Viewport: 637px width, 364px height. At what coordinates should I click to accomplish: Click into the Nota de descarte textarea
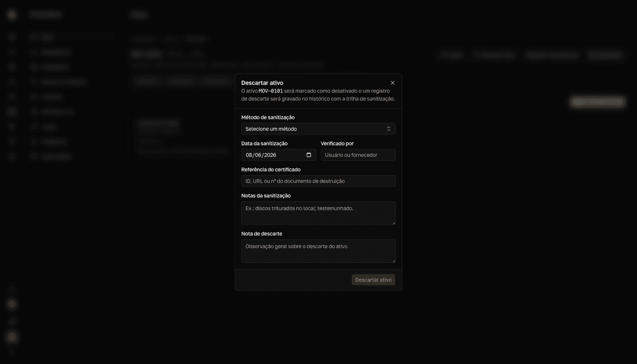pos(318,251)
